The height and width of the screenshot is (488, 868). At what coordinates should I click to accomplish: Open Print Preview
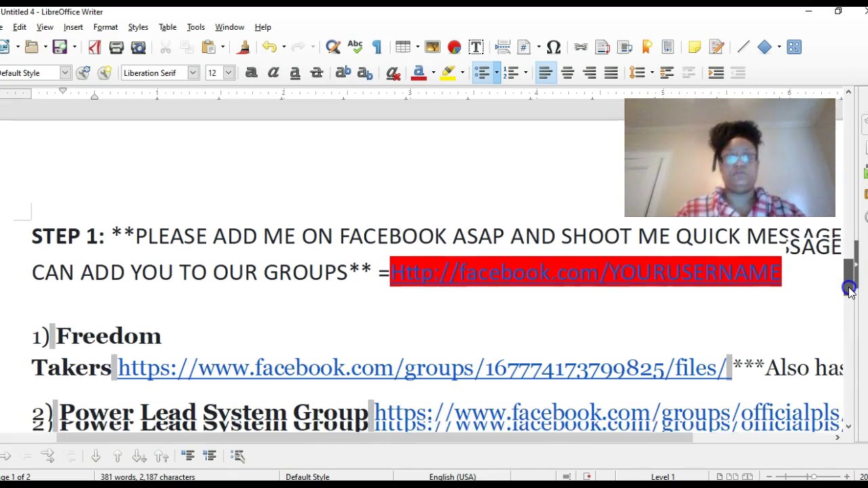tap(138, 47)
